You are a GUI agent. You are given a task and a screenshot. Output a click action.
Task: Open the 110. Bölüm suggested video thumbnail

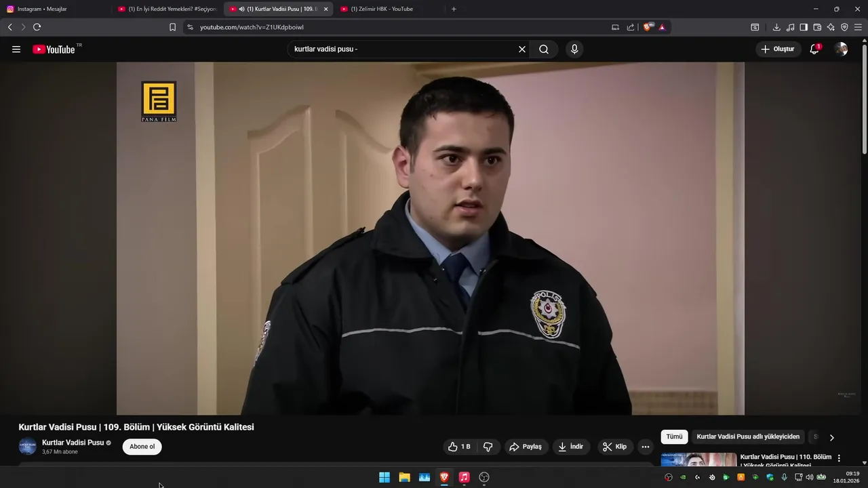point(698,460)
